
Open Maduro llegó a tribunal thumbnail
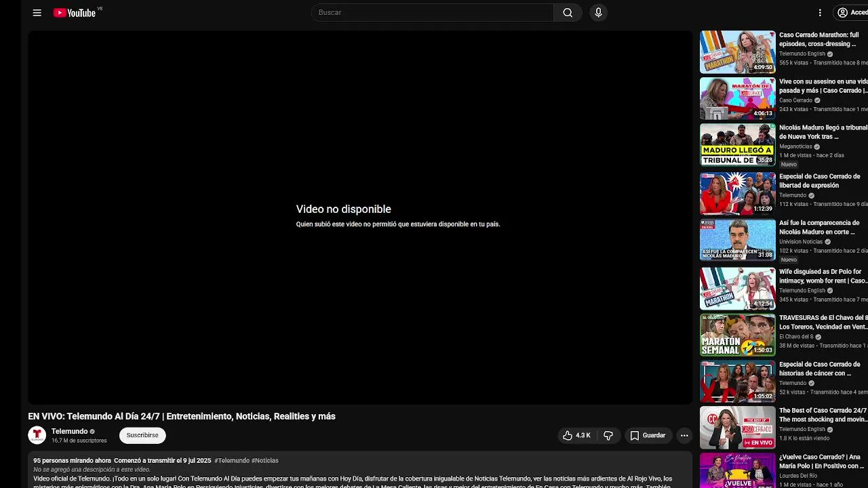pyautogui.click(x=737, y=144)
